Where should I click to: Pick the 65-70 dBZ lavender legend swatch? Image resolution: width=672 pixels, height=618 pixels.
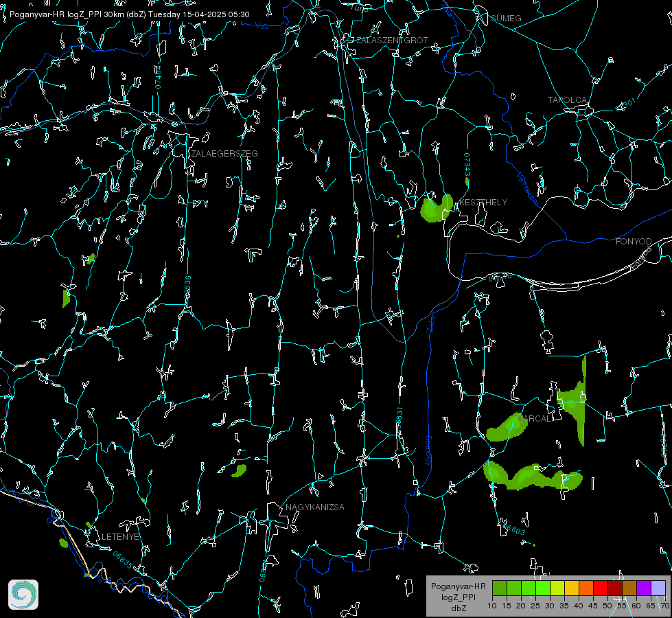(x=658, y=588)
